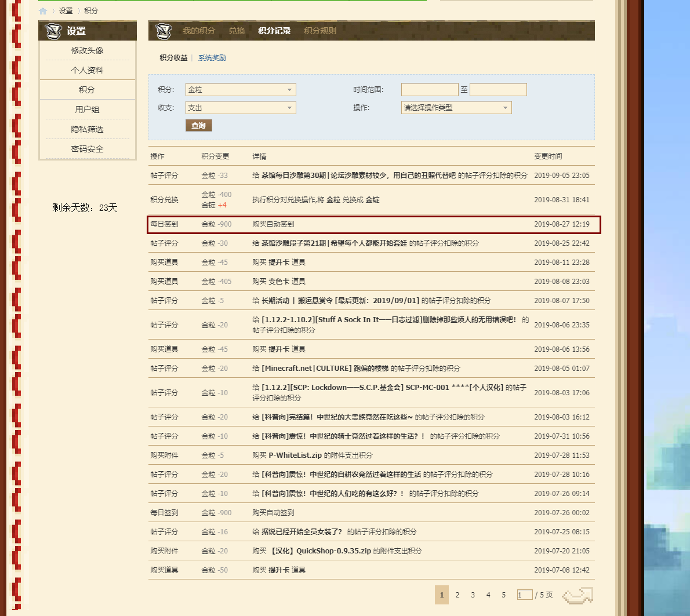
Task: Open the 积分 type dropdown (金粒)
Action: point(241,90)
